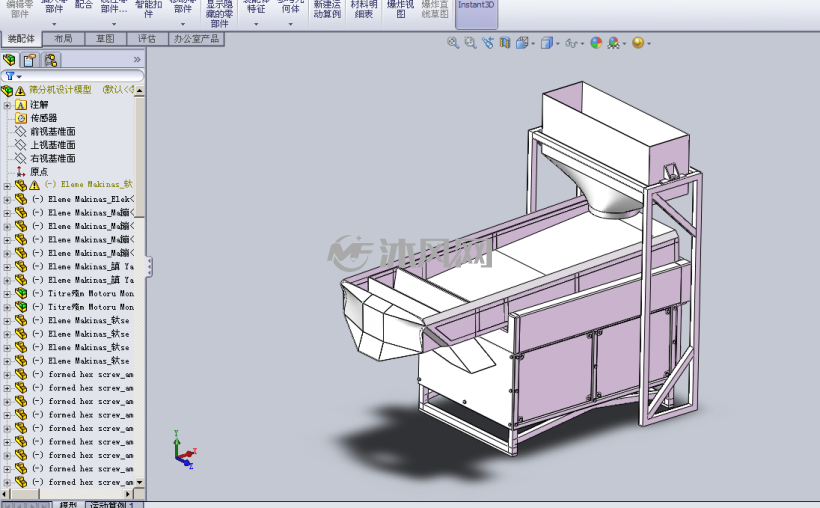This screenshot has width=820, height=508.
Task: Expand the 注解 tree node
Action: coord(7,105)
